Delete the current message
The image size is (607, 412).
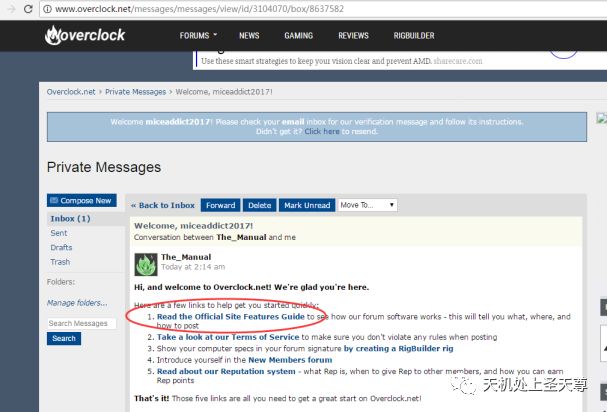pyautogui.click(x=259, y=205)
